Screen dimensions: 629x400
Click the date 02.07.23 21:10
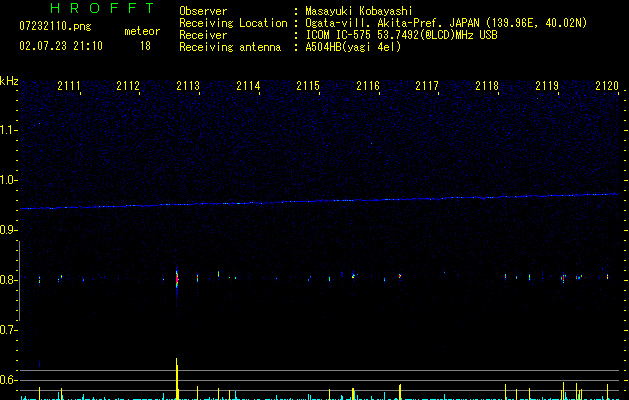[61, 46]
